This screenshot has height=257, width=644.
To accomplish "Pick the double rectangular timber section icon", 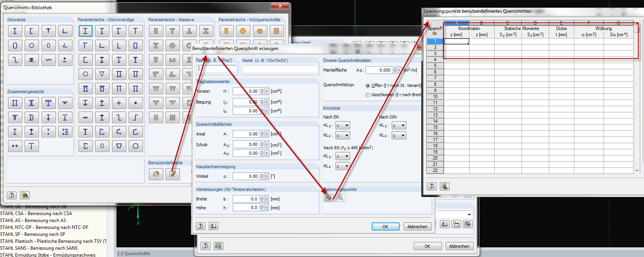I will coord(277,31).
